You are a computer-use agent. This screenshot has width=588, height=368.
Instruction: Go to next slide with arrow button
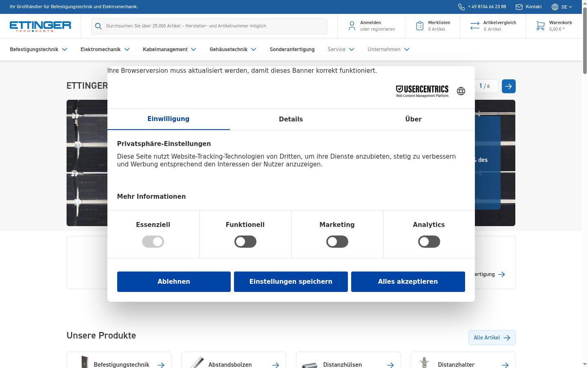click(x=508, y=86)
